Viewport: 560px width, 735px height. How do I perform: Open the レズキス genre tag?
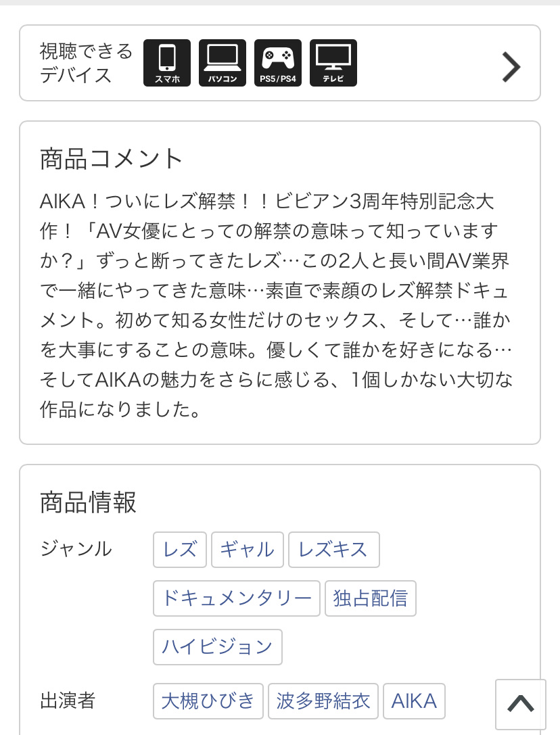click(334, 549)
